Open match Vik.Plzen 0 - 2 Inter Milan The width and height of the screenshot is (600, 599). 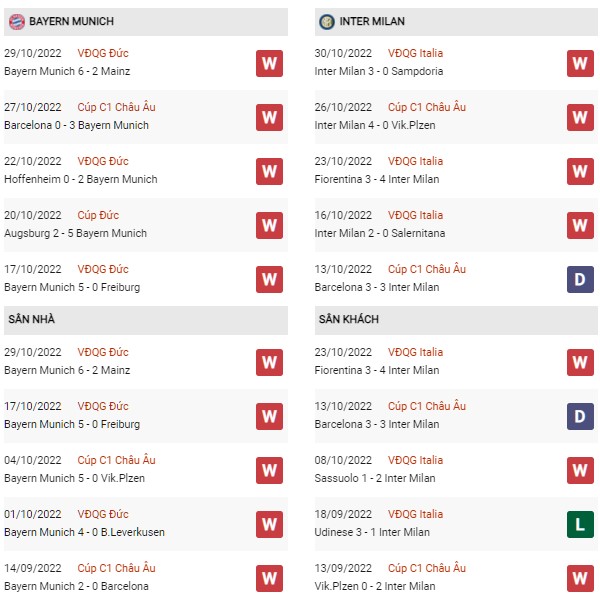pos(375,586)
